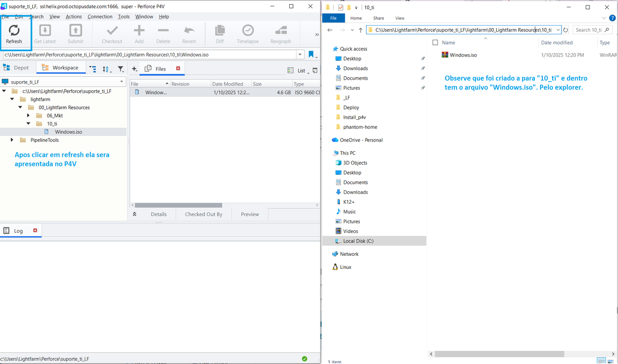
Task: Switch to the Details tab in P4V
Action: pyautogui.click(x=159, y=214)
